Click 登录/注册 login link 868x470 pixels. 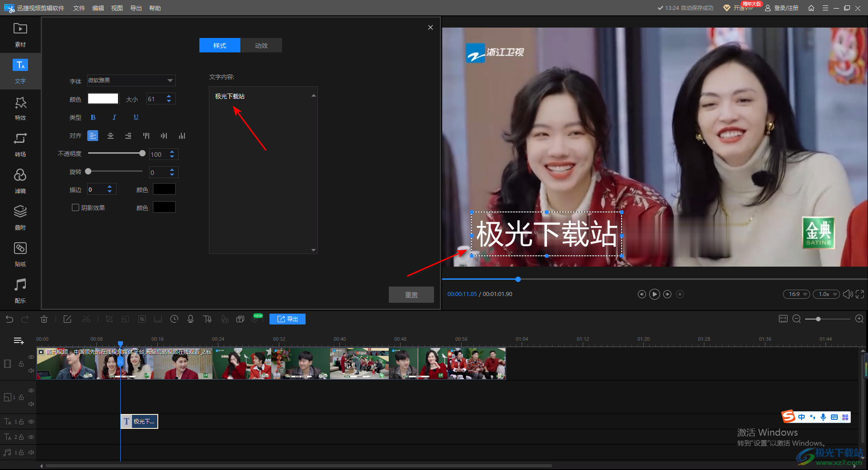pyautogui.click(x=782, y=8)
